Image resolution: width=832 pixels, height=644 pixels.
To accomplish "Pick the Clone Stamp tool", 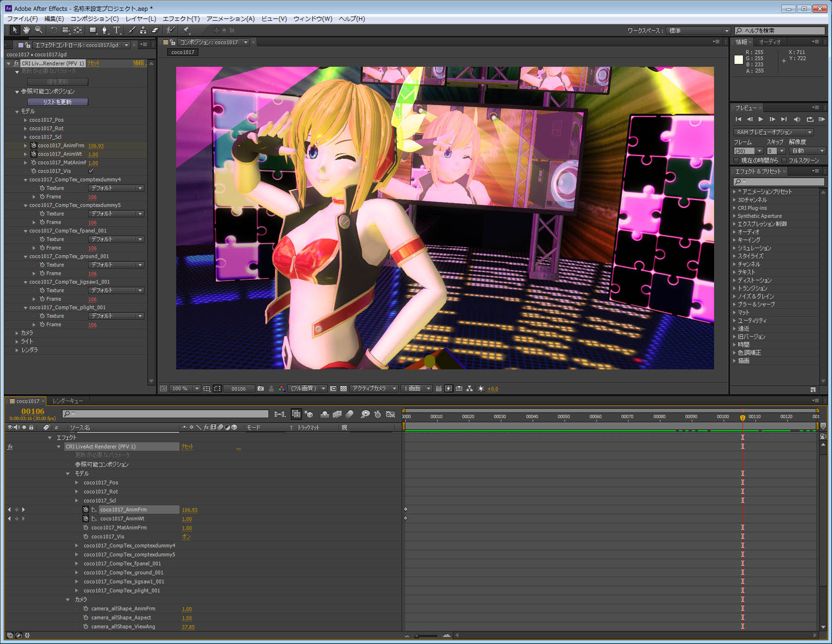I will (143, 30).
